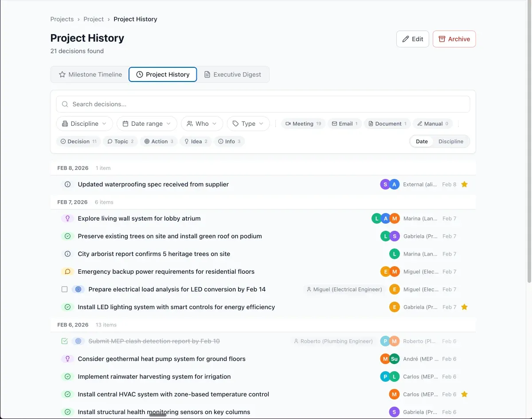Check the box for Prepare electrical load analysis
532x419 pixels.
[64, 289]
